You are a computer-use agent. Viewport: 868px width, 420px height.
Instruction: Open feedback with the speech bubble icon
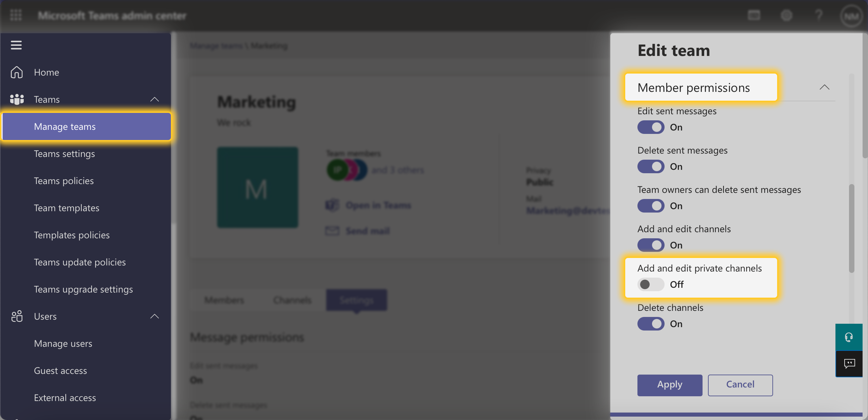[849, 364]
